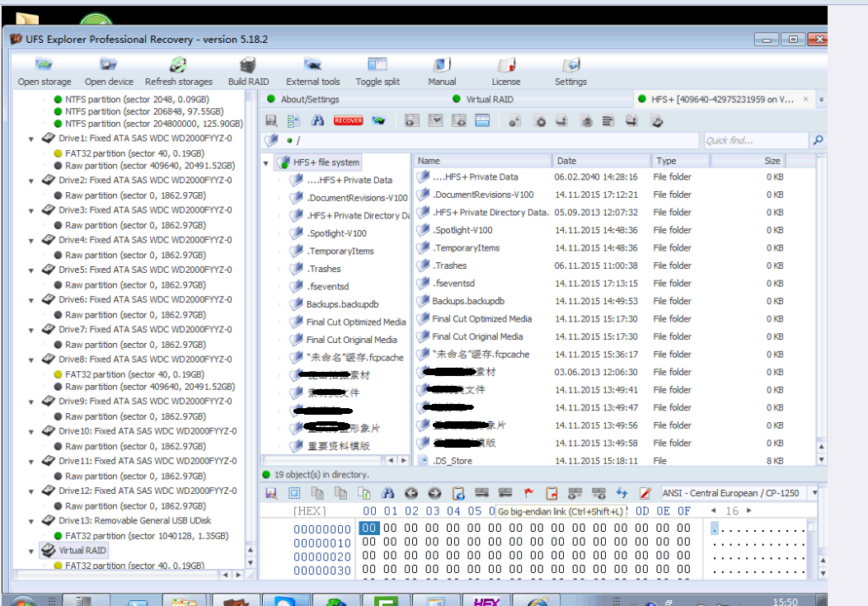Click the blue highlighted view-mode icon in file toolbar
Screen dimensions: 868x606
pos(482,120)
